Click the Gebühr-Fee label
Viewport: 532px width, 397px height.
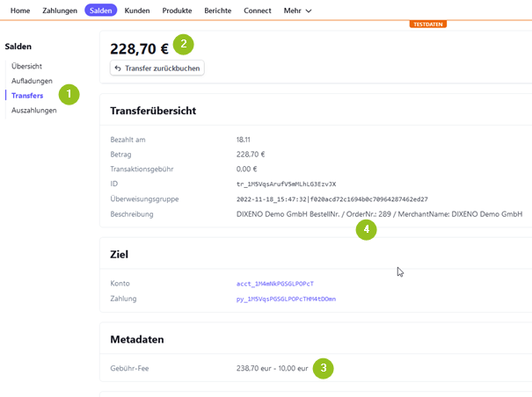pos(129,368)
